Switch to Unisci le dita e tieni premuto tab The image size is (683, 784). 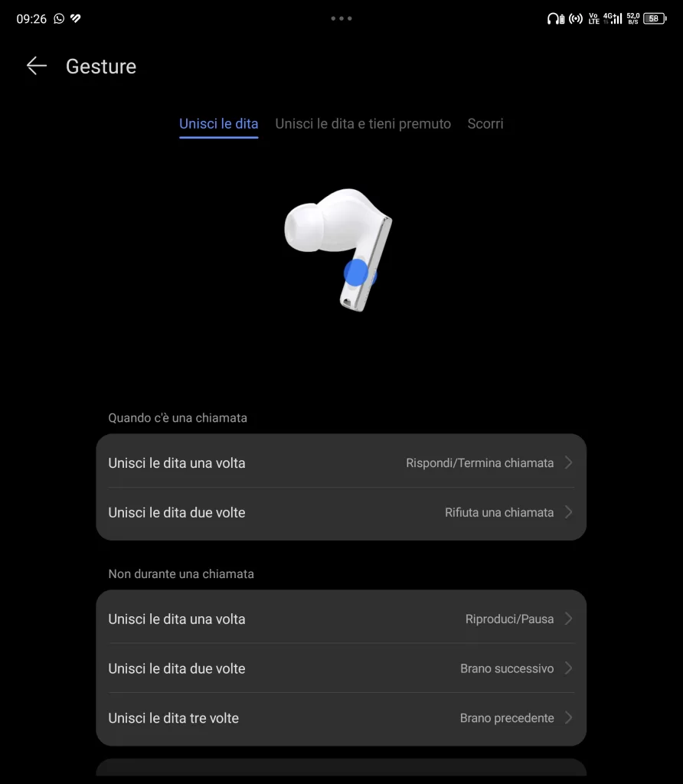tap(363, 123)
